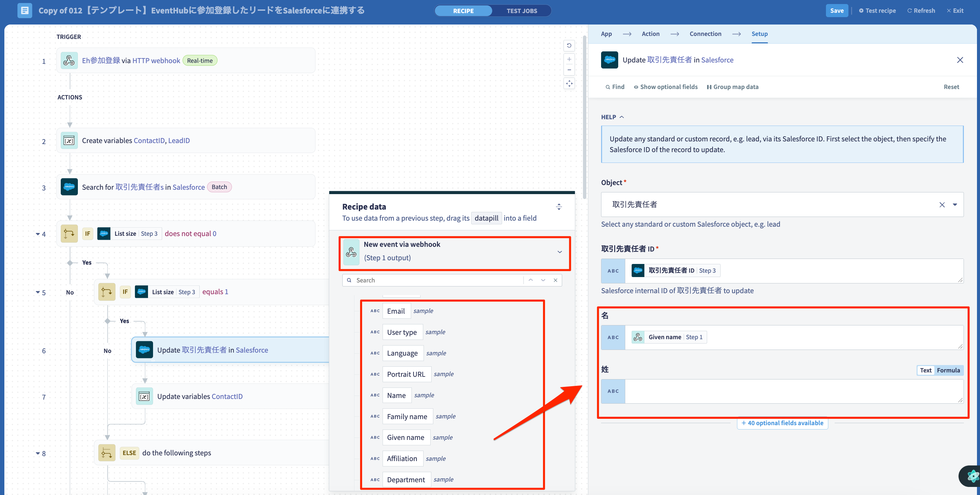Click Find in setup panel
The width and height of the screenshot is (980, 495).
pyautogui.click(x=615, y=87)
